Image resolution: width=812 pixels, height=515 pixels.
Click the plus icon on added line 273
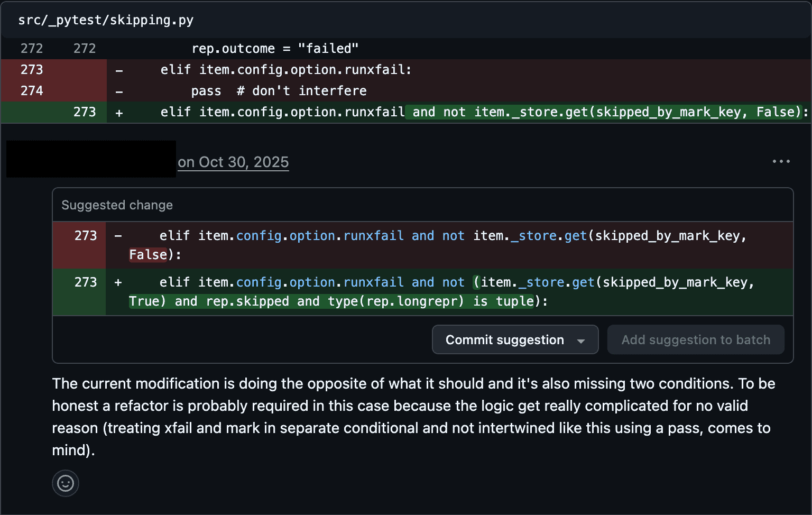119,112
